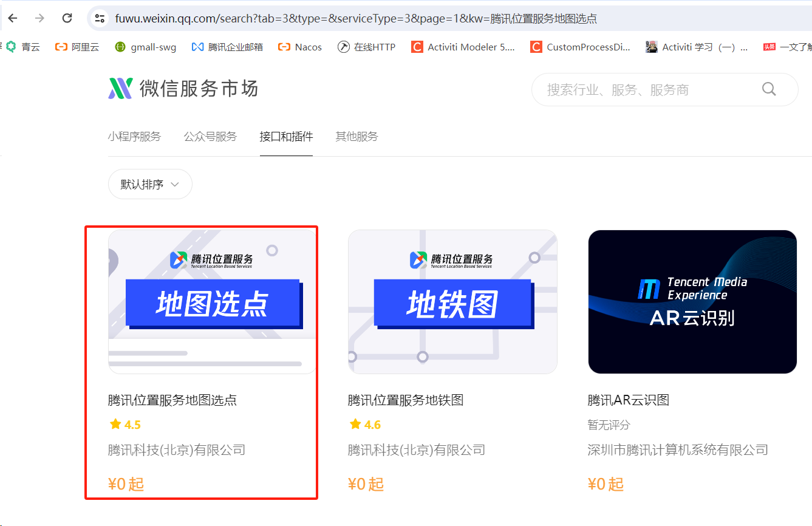Click the Activiti Modeler bookmark favicon
This screenshot has height=526, width=812.
click(x=417, y=47)
